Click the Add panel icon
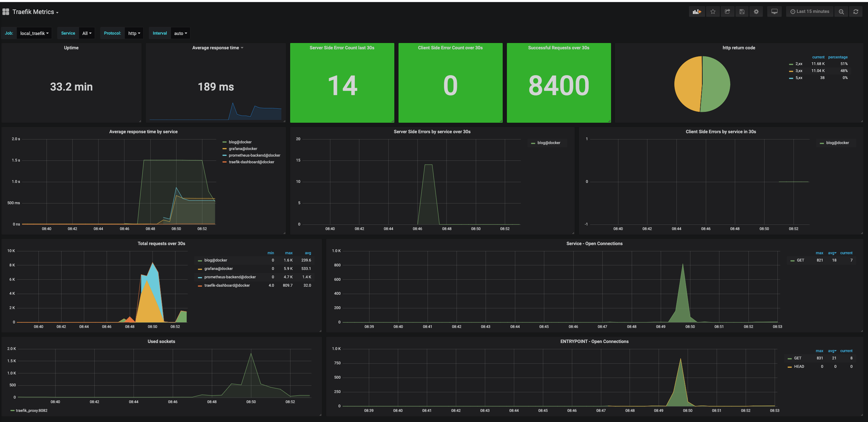Image resolution: width=868 pixels, height=422 pixels. 697,12
